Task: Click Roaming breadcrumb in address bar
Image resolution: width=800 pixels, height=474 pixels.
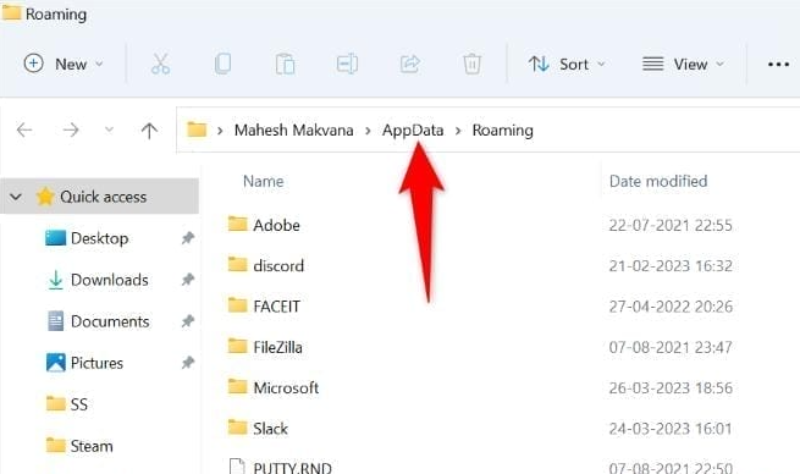Action: point(503,130)
